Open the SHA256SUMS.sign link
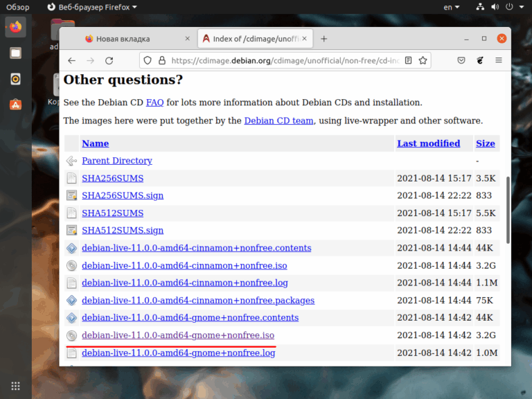The image size is (532, 399). click(x=123, y=196)
